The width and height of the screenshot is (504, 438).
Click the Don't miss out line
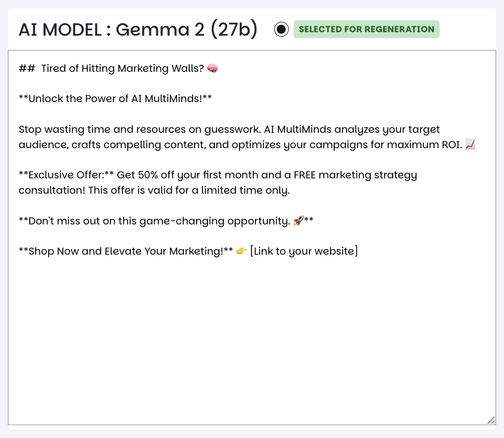(166, 220)
